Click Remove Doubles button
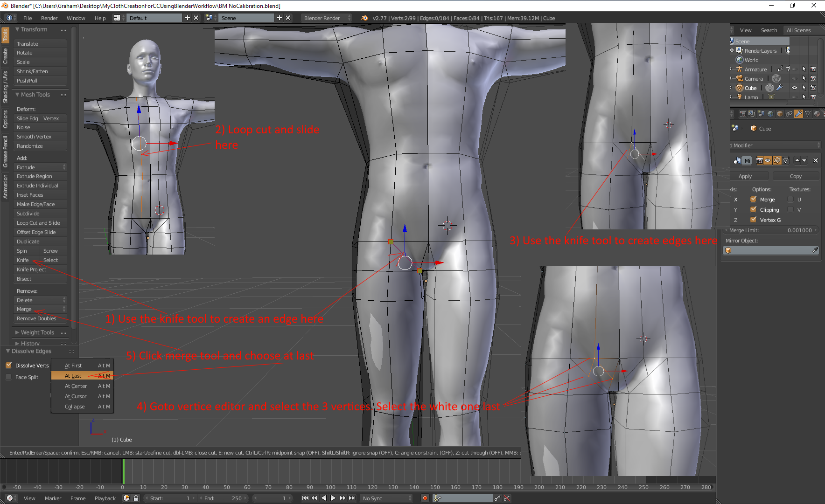The height and width of the screenshot is (504, 825). pyautogui.click(x=41, y=318)
